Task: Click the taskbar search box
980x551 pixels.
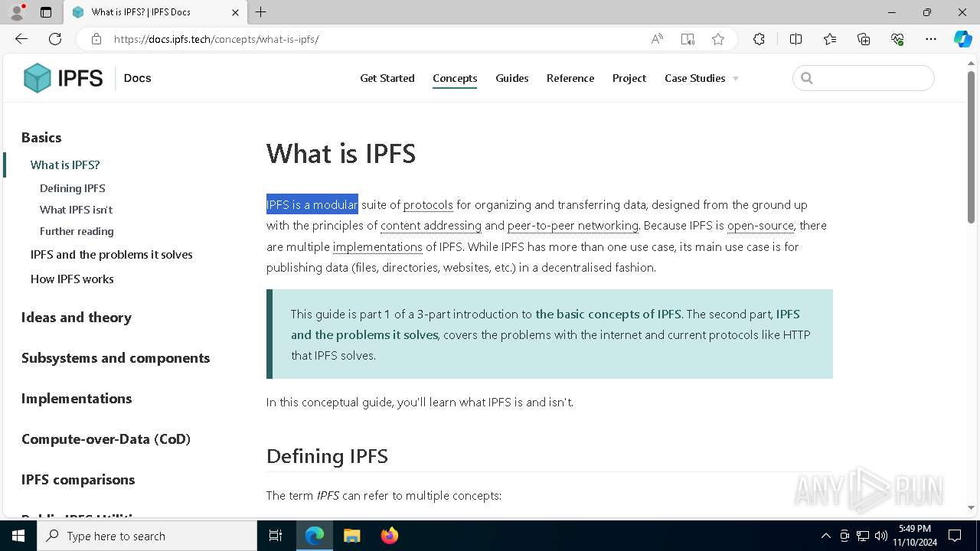Action: 147,536
